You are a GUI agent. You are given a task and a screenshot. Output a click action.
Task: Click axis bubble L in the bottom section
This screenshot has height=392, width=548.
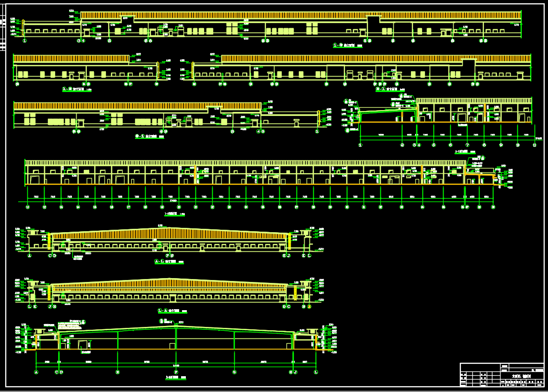click(316, 372)
